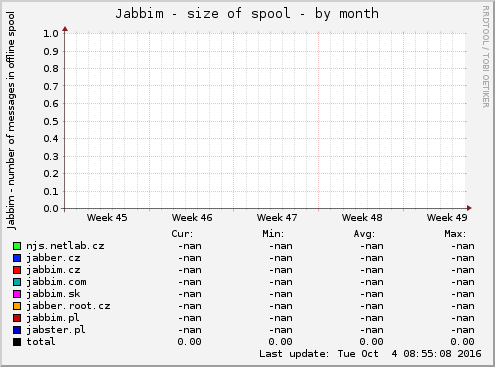495x367 pixels.
Task: Select the jabbim.cz legend label
Action: (53, 270)
